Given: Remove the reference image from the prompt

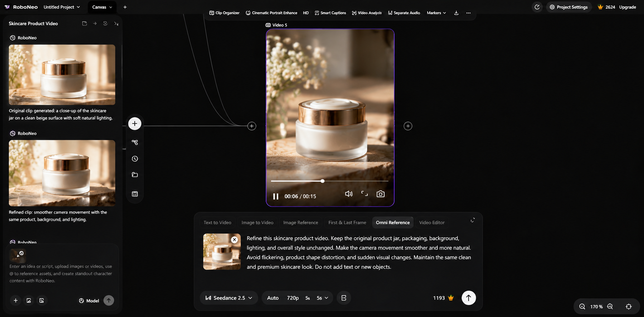Looking at the screenshot, I should pyautogui.click(x=234, y=240).
